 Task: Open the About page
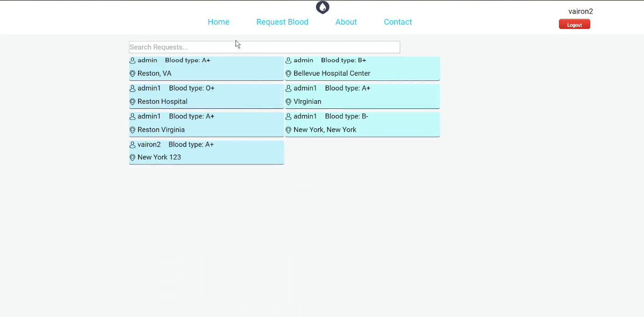click(346, 22)
